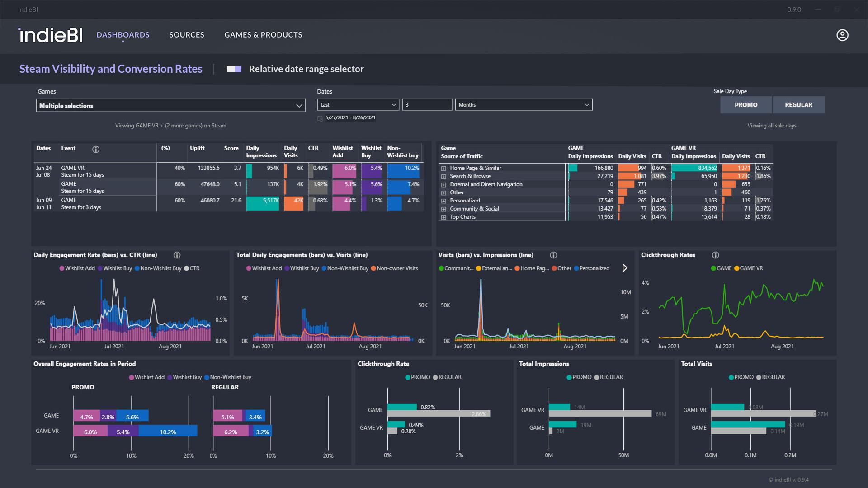Open the Games multiple selections dropdown
Screen dimensions: 868x488
171,105
